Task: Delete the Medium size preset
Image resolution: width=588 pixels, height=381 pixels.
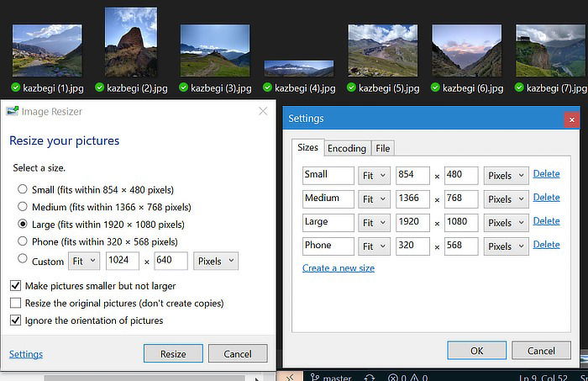Action: [x=546, y=198]
